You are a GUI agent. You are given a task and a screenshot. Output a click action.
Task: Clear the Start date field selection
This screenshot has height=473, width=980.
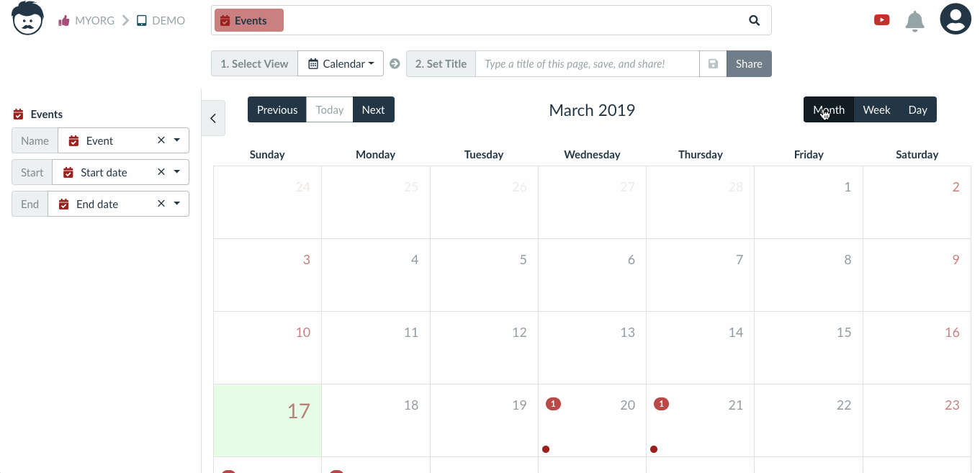161,172
